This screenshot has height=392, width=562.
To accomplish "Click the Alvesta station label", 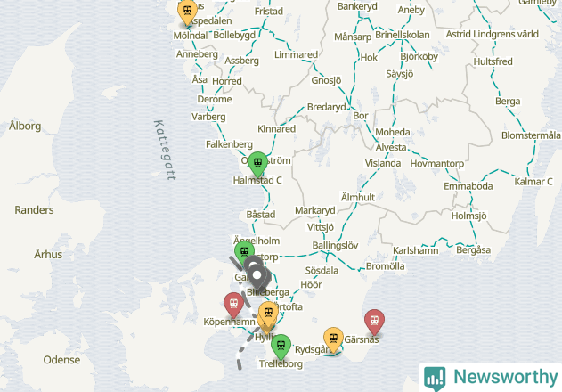I will tap(391, 147).
